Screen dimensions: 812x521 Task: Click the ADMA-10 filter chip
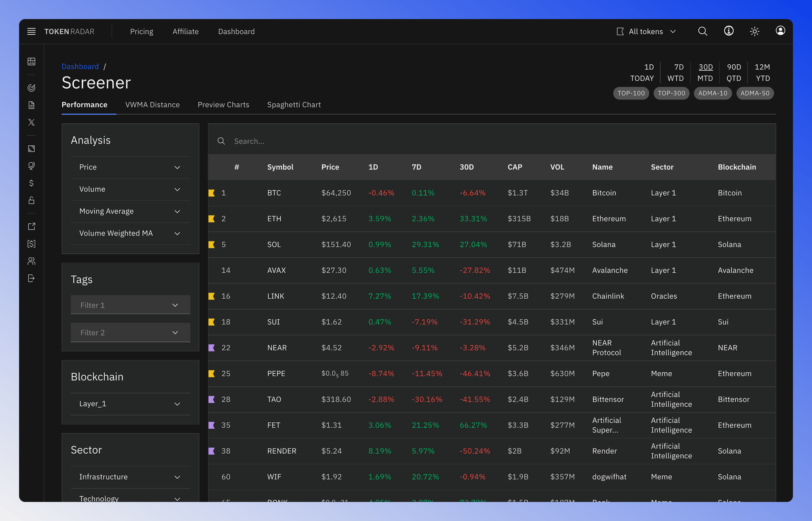click(x=713, y=93)
